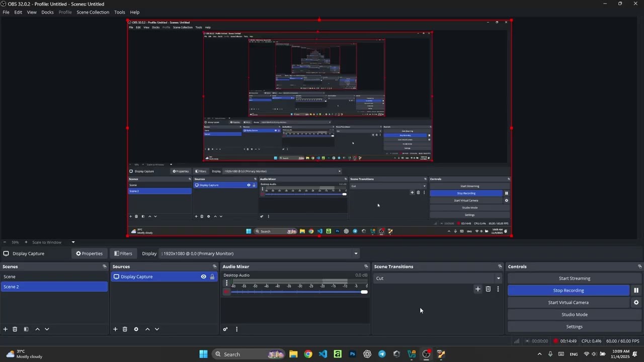Show hidden system tray icons chevron
644x362 pixels.
tap(540, 354)
